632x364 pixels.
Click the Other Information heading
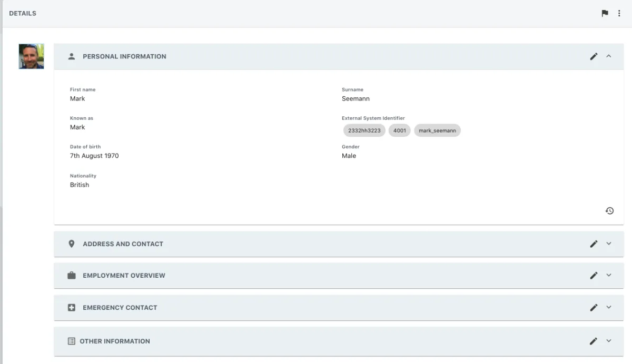pyautogui.click(x=115, y=341)
